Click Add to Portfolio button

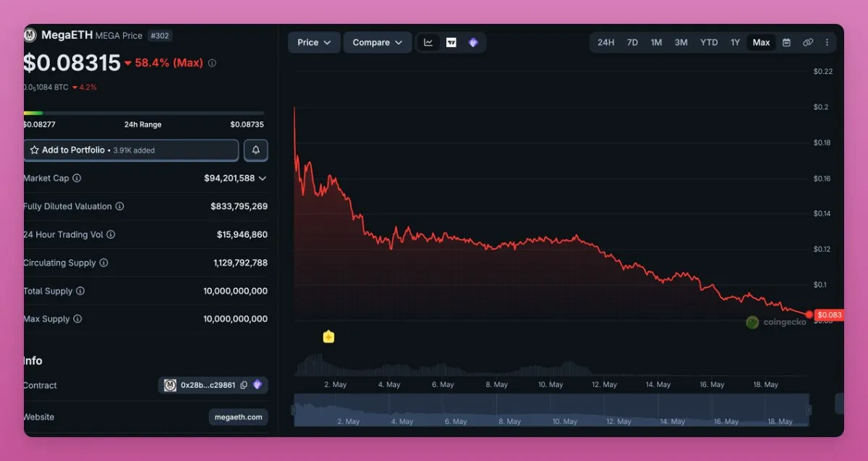tap(131, 150)
